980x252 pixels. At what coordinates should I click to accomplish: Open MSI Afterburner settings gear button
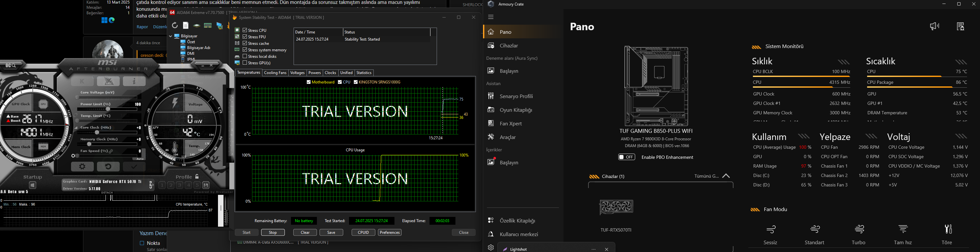pos(82,167)
